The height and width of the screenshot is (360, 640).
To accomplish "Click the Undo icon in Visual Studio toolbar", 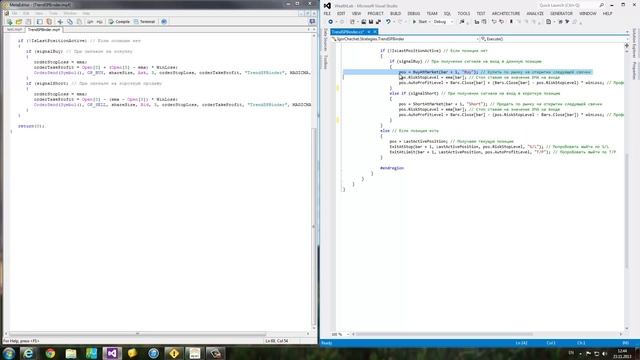I will point(388,22).
